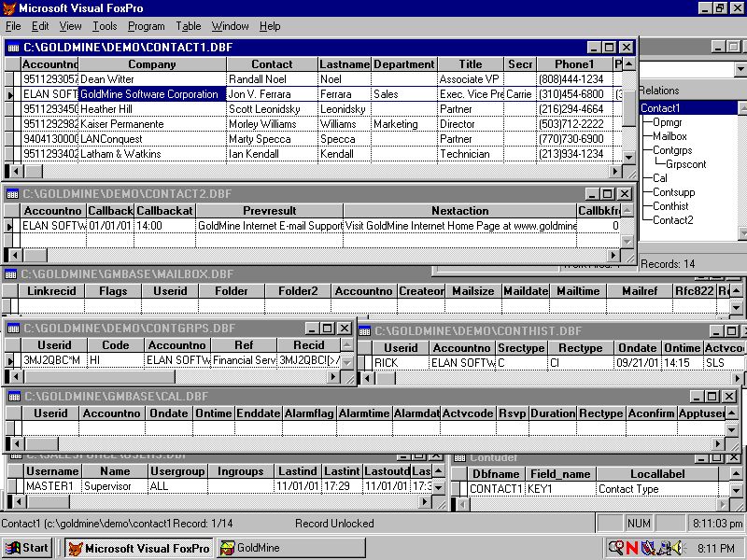Click CONTACT1 horizontal scrollbar right arrow
This screenshot has height=560, width=747.
615,171
